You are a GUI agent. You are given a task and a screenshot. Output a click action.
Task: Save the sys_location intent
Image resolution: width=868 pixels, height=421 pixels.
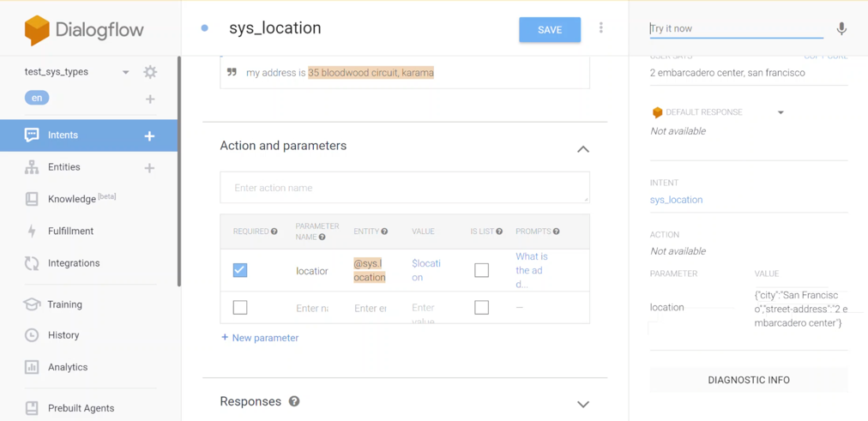coord(550,30)
